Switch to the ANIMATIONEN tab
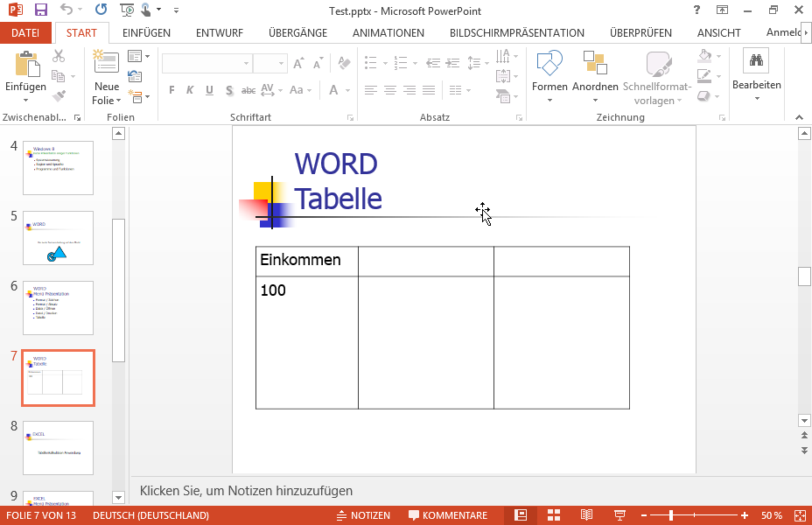The image size is (812, 525). [x=388, y=32]
